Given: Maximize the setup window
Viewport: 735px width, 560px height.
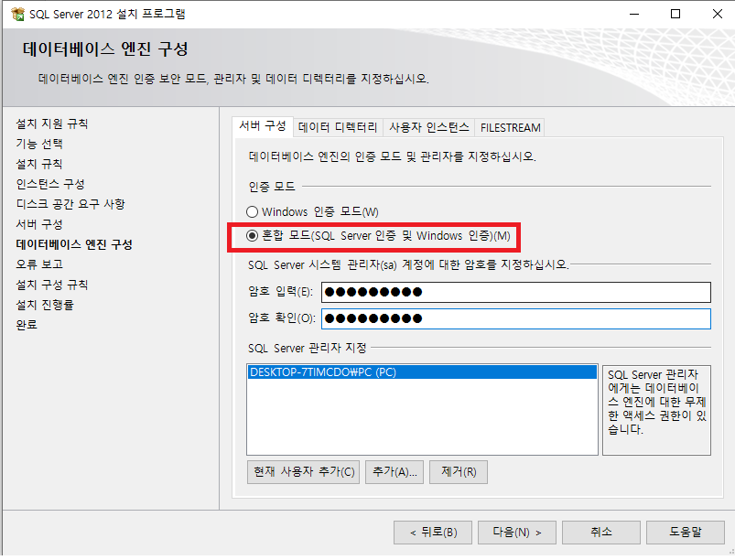Looking at the screenshot, I should pos(676,14).
